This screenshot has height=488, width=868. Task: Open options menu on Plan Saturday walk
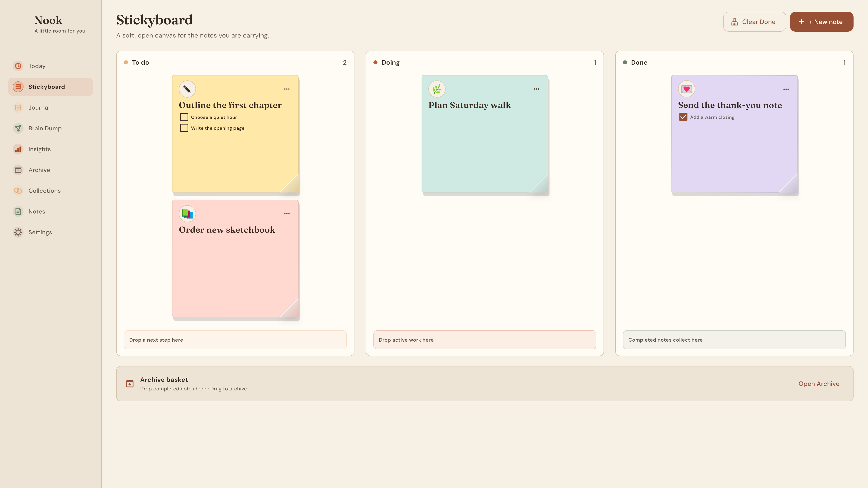click(x=536, y=89)
